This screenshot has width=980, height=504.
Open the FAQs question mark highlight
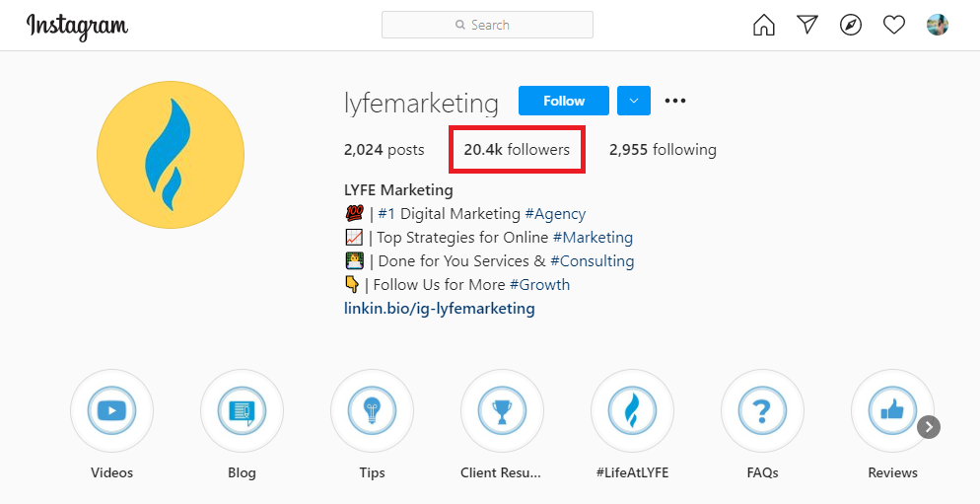click(762, 410)
